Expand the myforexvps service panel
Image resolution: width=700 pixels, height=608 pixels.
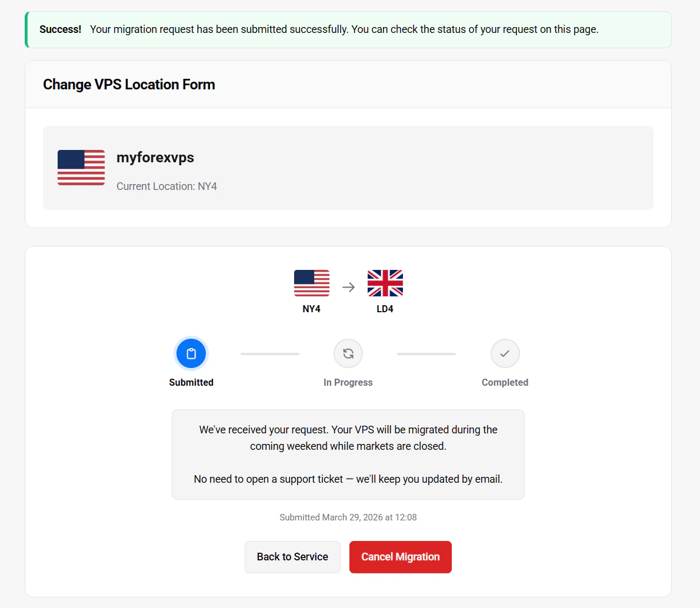pyautogui.click(x=348, y=168)
